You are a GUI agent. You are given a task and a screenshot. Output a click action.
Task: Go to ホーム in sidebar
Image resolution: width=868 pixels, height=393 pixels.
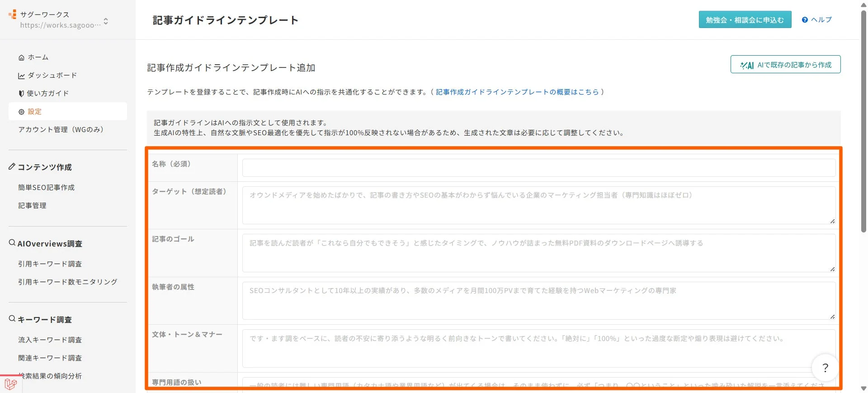coord(38,57)
